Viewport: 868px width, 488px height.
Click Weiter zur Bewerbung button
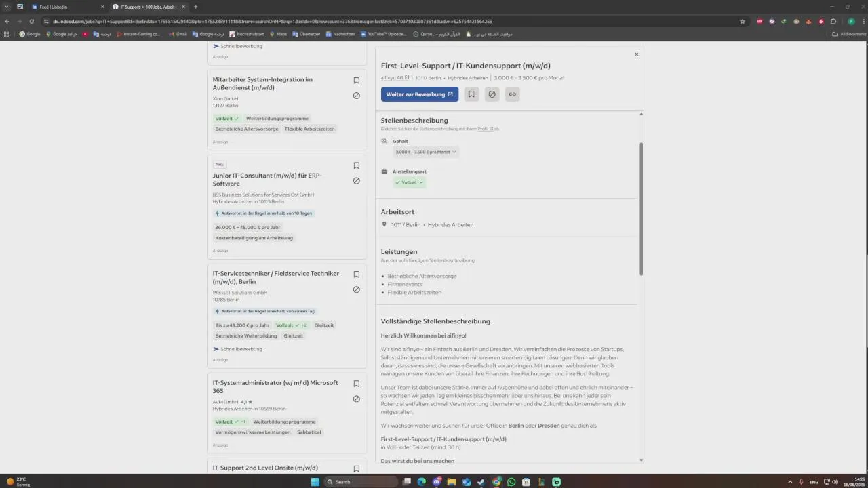[x=420, y=94]
